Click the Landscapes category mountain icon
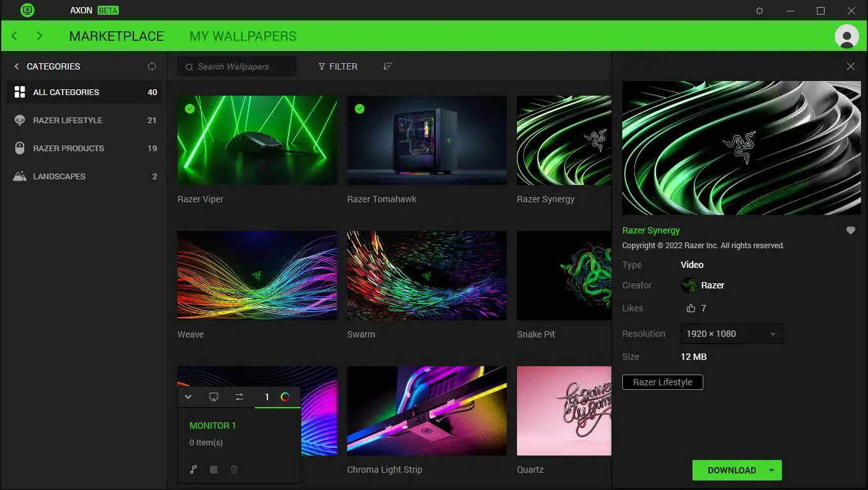This screenshot has width=868, height=490. (x=20, y=176)
